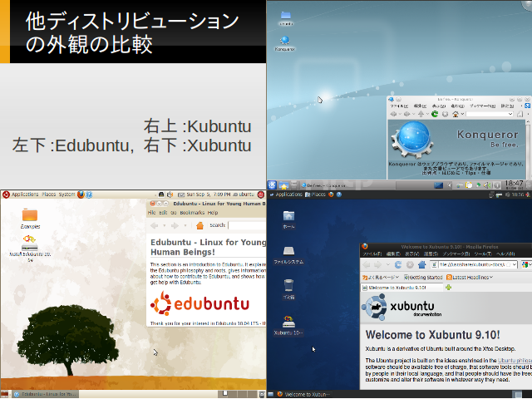Click the volume icon in Edubuntu top panel
This screenshot has height=399, width=532.
(170, 195)
